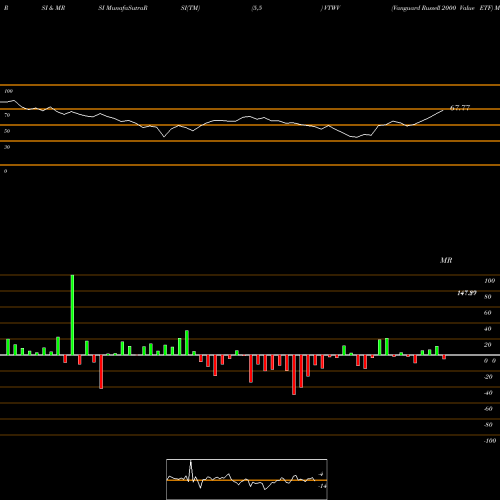Select the 'SI(TM)' header label
The height and width of the screenshot is (500, 500).
coord(190,8)
